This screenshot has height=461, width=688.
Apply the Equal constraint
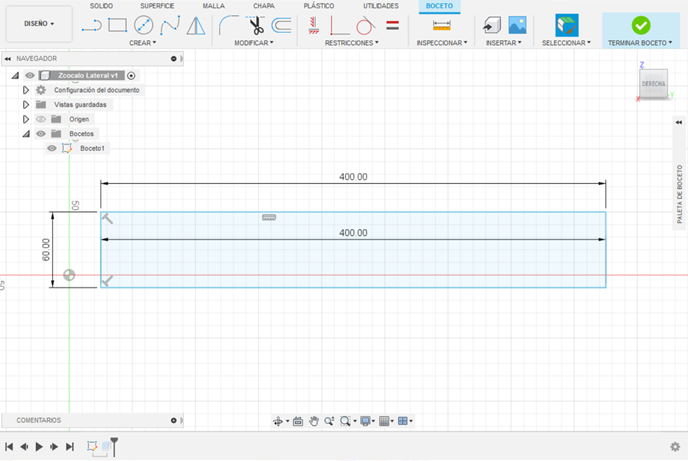tap(393, 25)
